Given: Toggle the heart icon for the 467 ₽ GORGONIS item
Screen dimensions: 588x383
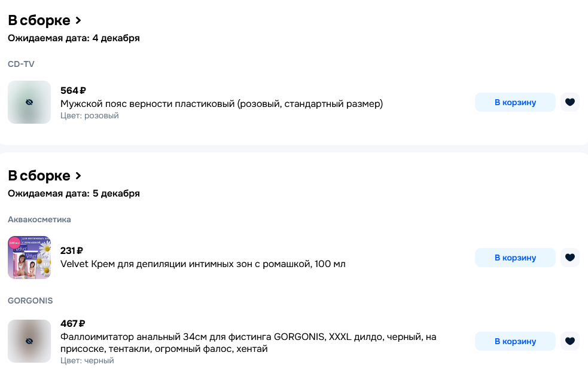Looking at the screenshot, I should point(569,341).
